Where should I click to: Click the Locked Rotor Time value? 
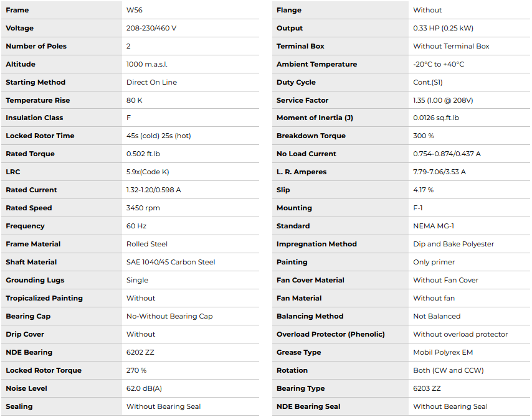[159, 136]
